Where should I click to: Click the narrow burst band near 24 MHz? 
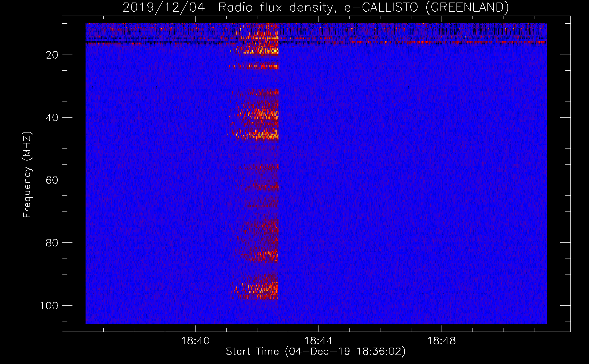[x=253, y=67]
